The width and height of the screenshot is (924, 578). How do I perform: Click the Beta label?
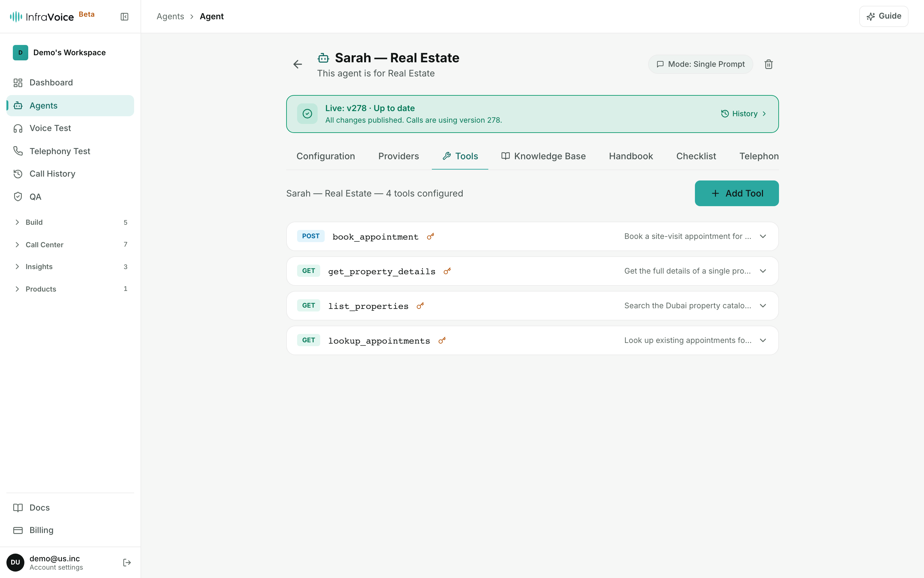87,14
